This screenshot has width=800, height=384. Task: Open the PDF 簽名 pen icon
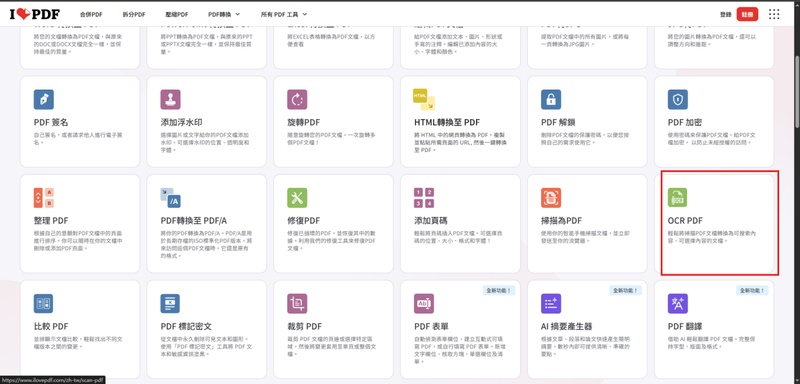click(x=44, y=99)
